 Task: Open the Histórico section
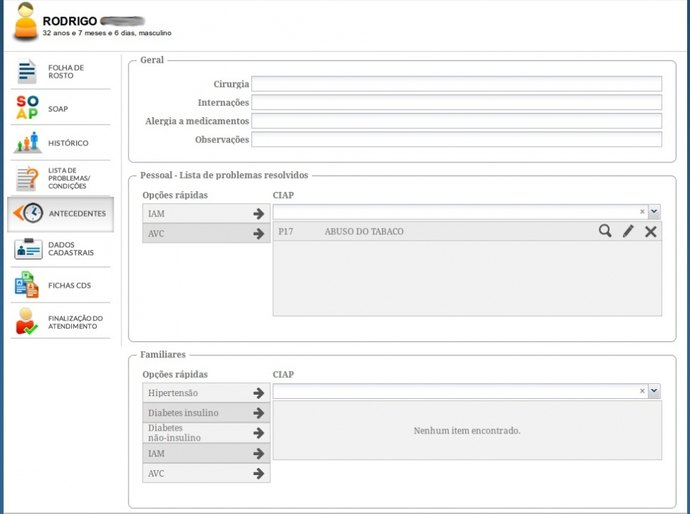(60, 143)
